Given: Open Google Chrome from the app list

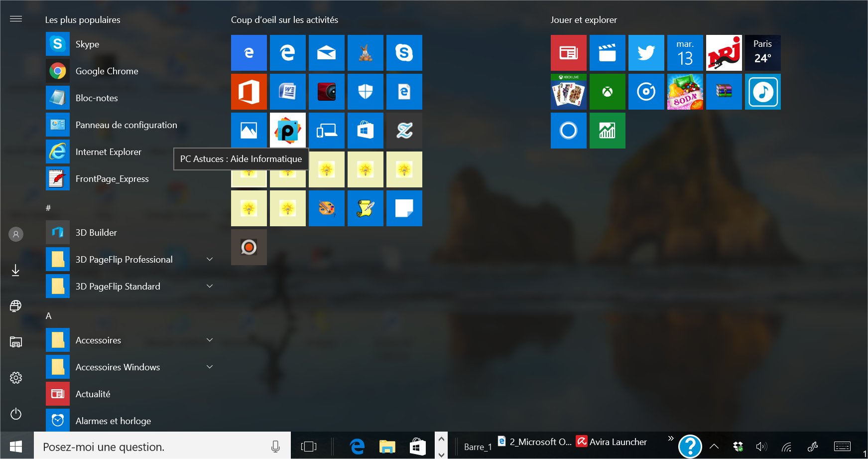Looking at the screenshot, I should coord(130,71).
